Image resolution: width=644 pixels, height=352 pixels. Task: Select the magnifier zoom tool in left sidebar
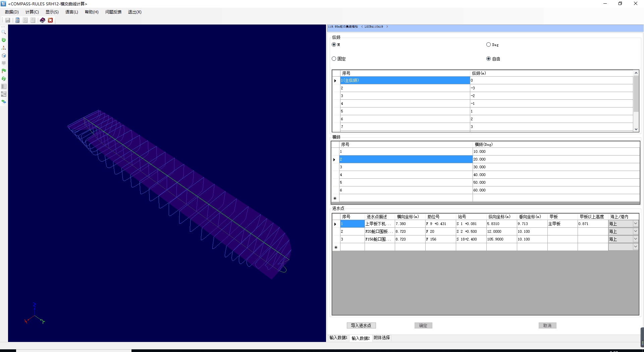[x=4, y=32]
